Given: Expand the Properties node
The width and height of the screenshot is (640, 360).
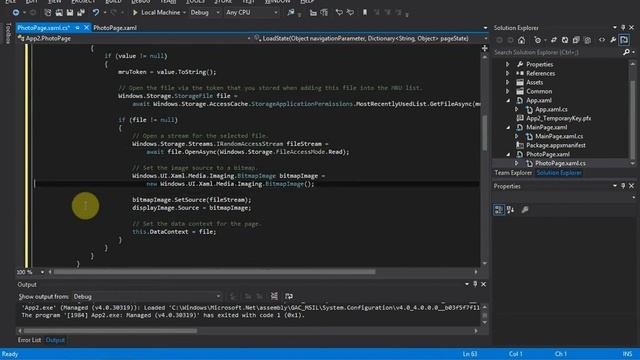Looking at the screenshot, I should (507, 64).
